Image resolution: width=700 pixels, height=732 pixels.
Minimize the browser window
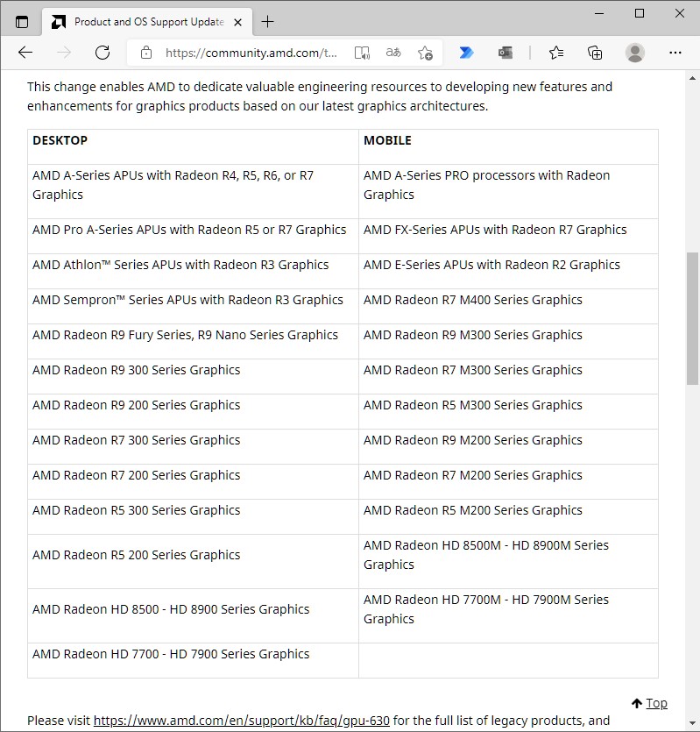(599, 13)
